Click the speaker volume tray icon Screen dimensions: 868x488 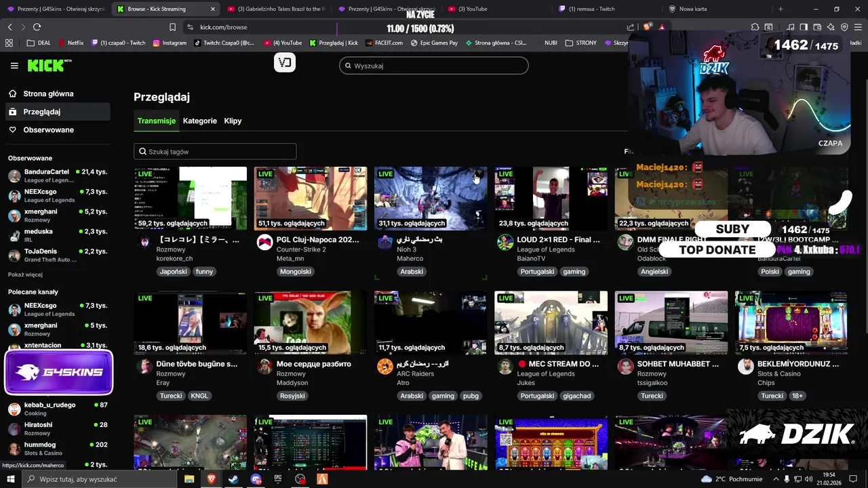pos(808,479)
